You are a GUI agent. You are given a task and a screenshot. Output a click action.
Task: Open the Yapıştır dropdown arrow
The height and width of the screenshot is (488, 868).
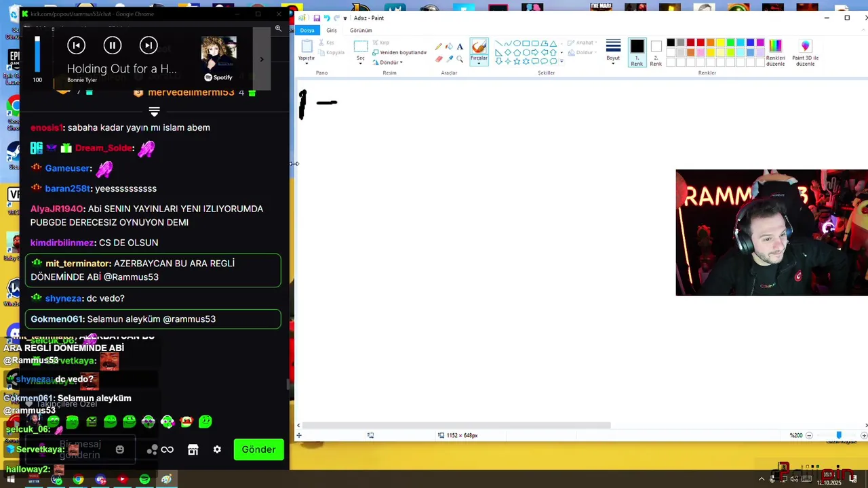point(307,63)
